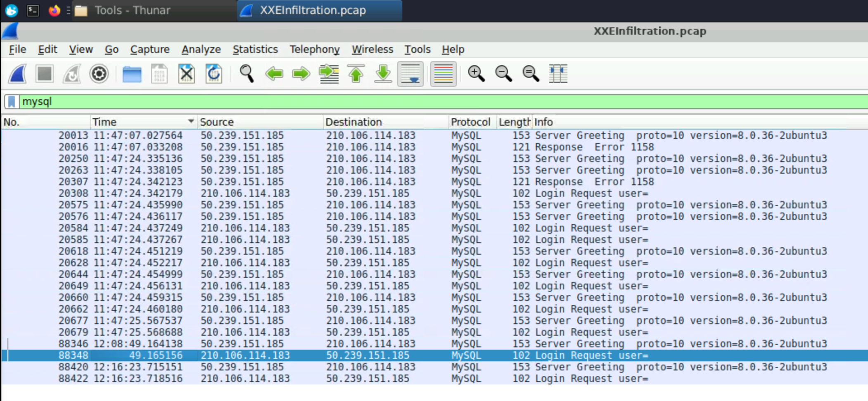Open the Wireless menu
The image size is (868, 401).
372,50
